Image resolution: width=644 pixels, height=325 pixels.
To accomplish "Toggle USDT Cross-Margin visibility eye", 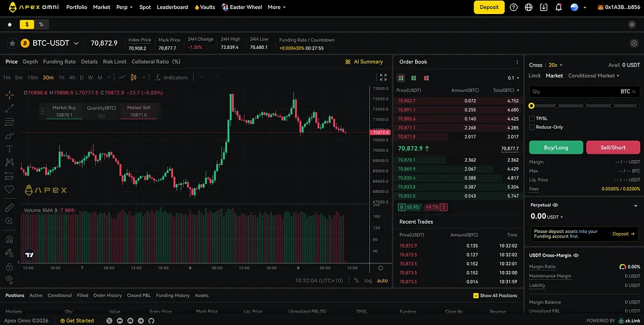I will (576, 255).
